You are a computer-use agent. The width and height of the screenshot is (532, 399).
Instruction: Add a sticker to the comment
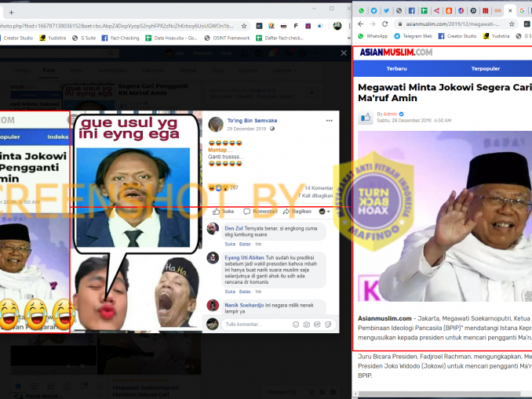coord(328,325)
